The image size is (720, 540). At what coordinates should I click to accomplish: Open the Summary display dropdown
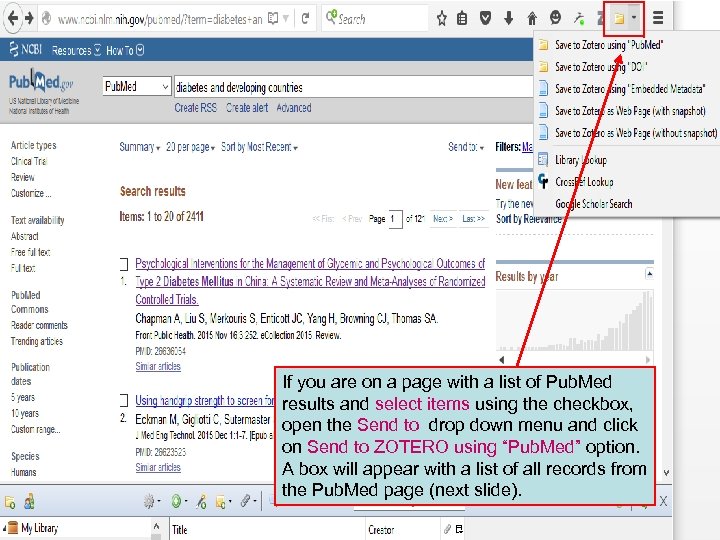140,147
